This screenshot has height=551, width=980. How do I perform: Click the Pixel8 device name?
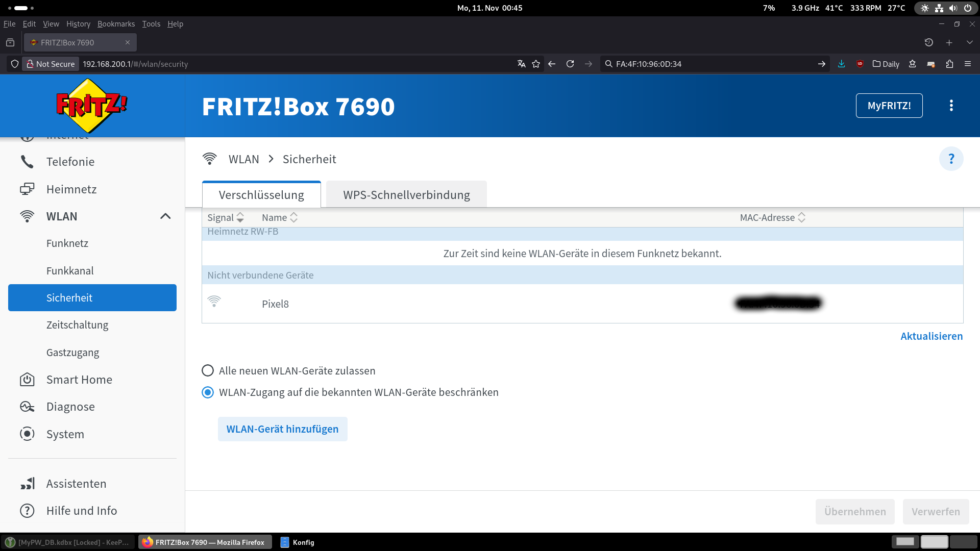pos(275,304)
